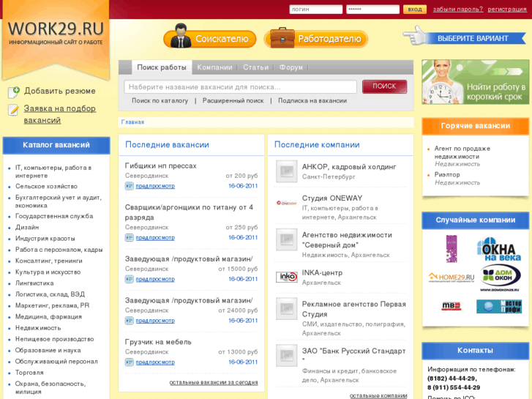Click the briefcase icon on Работодателю button

pos(282,37)
